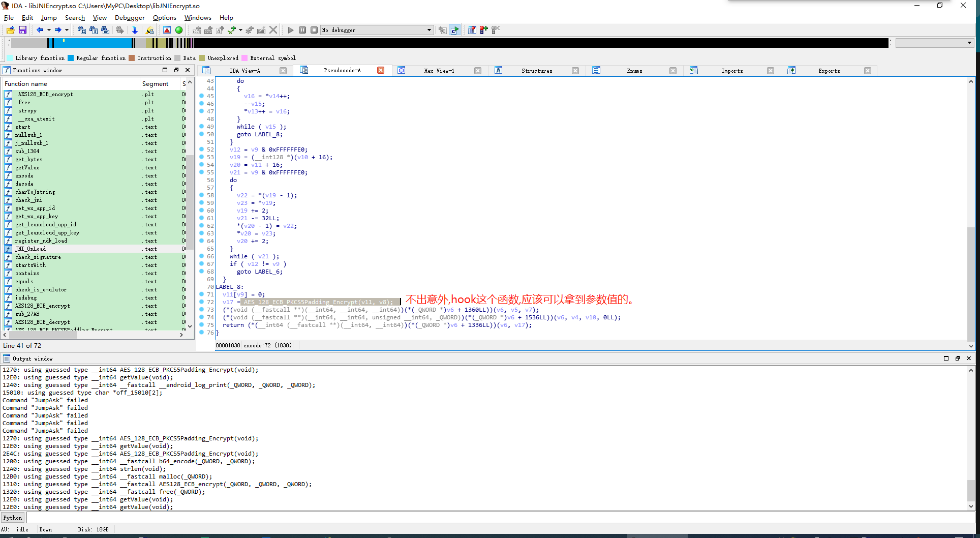
Task: Toggle breakpoint dot on line 76
Action: click(201, 332)
